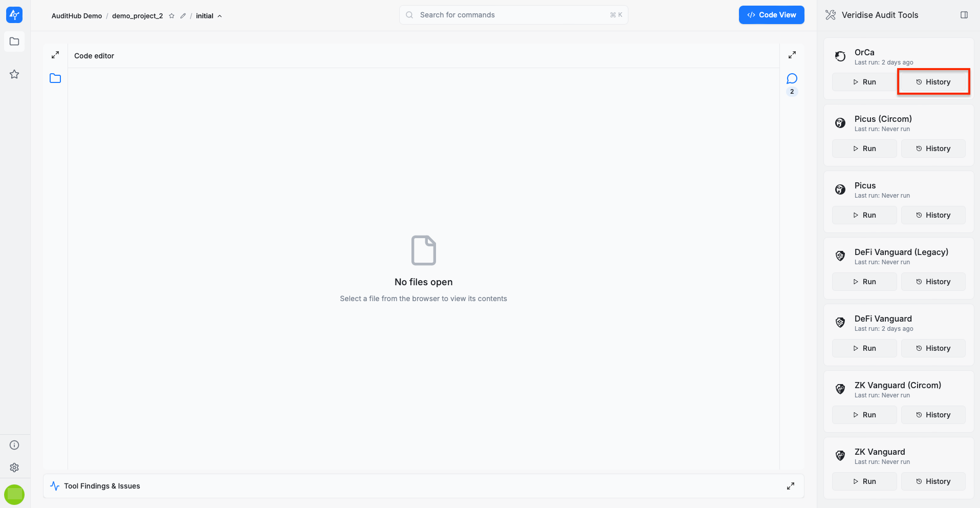Open the projects folder in left sidebar
Screen dimensions: 980x508
14,41
